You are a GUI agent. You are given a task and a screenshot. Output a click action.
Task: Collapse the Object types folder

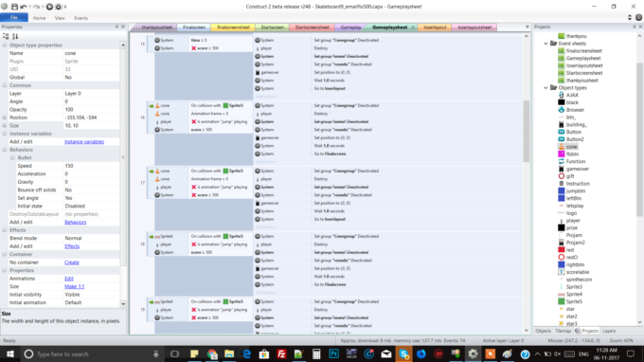[546, 88]
